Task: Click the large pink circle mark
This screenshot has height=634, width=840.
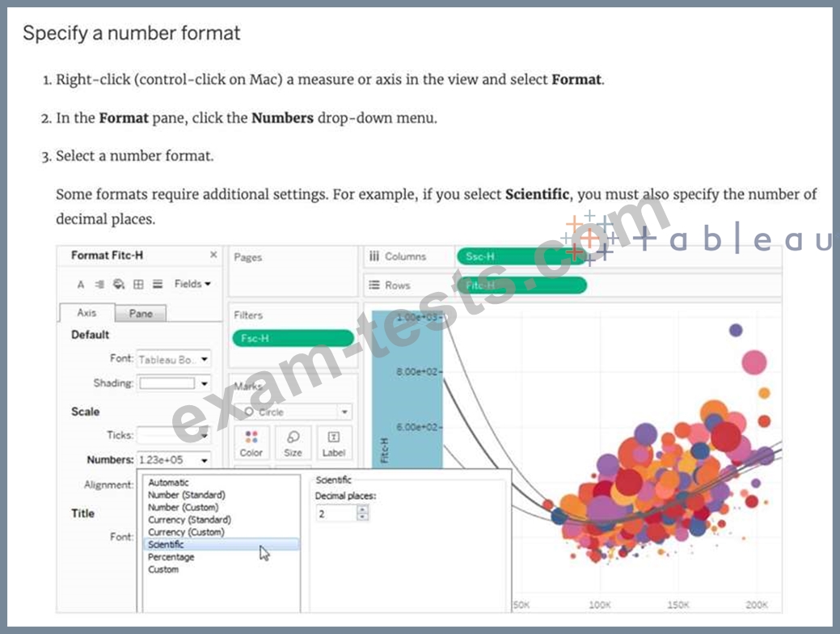Action: [754, 363]
